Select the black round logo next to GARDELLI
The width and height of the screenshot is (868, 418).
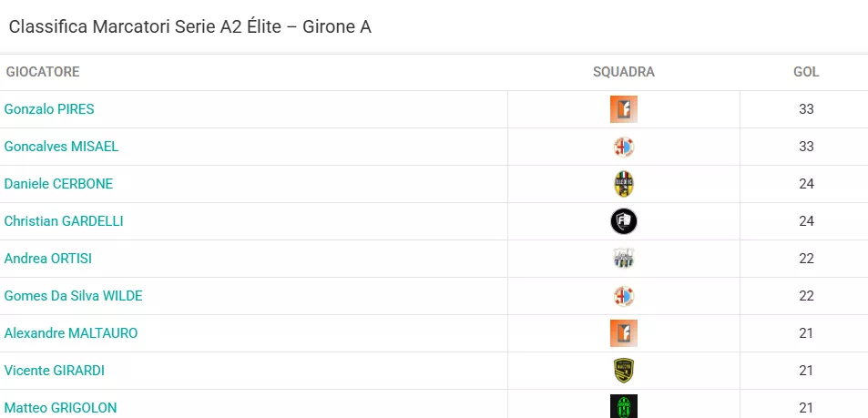pos(623,221)
